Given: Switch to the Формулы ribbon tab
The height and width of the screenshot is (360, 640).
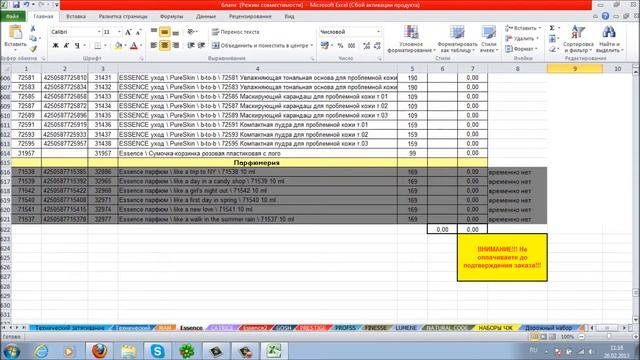Looking at the screenshot, I should 171,16.
